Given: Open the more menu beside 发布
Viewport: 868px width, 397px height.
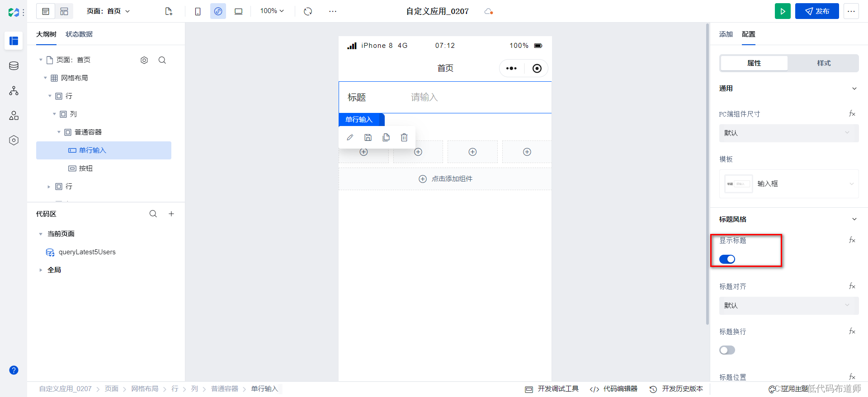Looking at the screenshot, I should (x=851, y=11).
